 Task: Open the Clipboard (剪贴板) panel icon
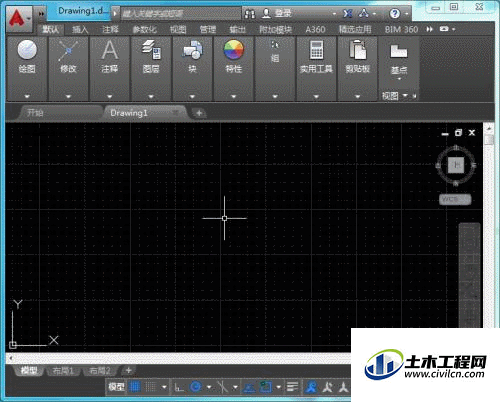tap(357, 50)
